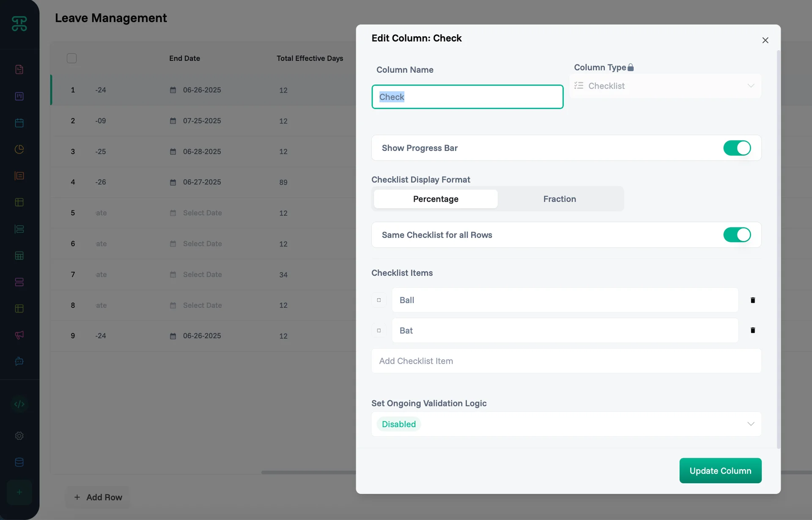Screen dimensions: 812x520
Task: Open the pie chart sidebar icon
Action: (19, 149)
